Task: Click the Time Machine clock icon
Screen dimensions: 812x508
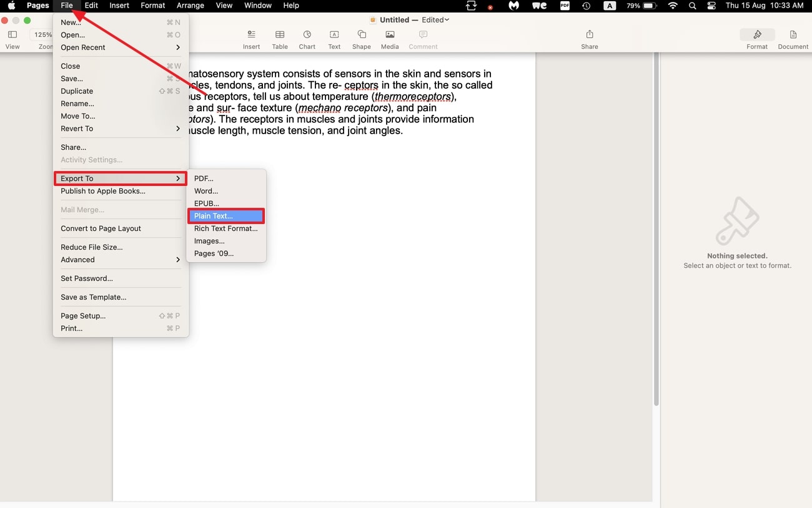Action: [x=586, y=6]
